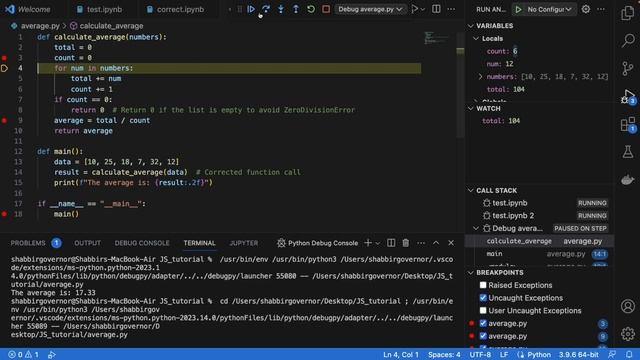Uncheck the average.py line 3 breakpoint

[483, 323]
